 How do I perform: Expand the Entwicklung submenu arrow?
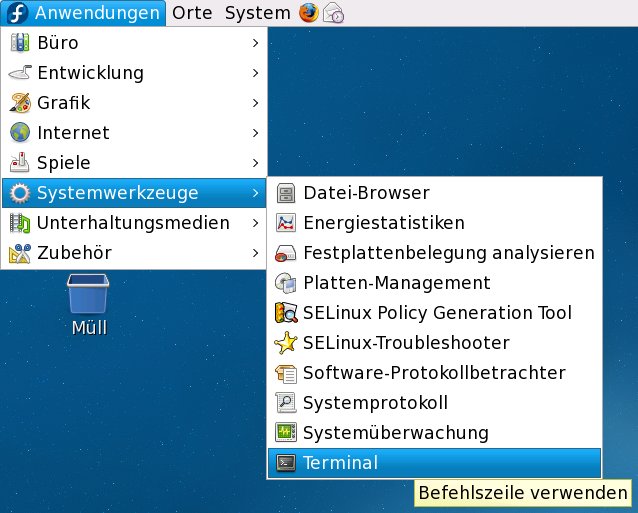256,73
